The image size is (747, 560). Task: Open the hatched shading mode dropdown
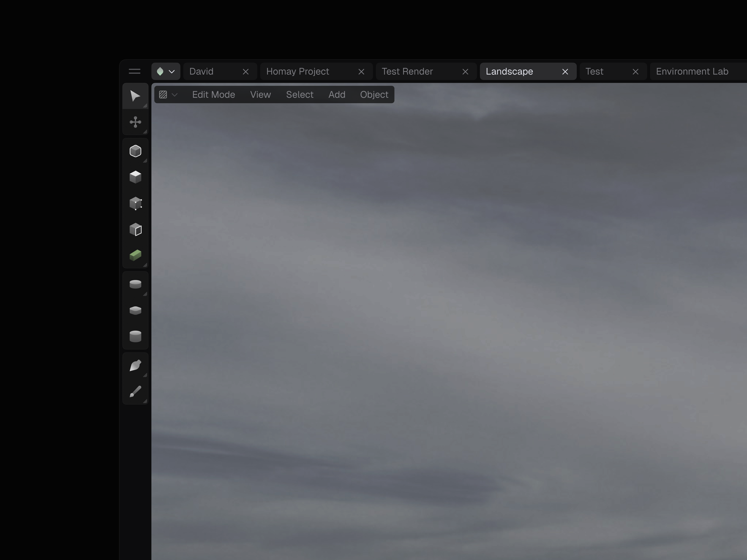point(168,95)
